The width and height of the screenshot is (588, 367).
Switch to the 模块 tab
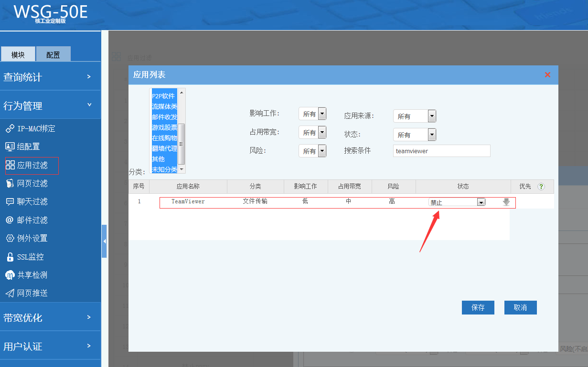18,54
